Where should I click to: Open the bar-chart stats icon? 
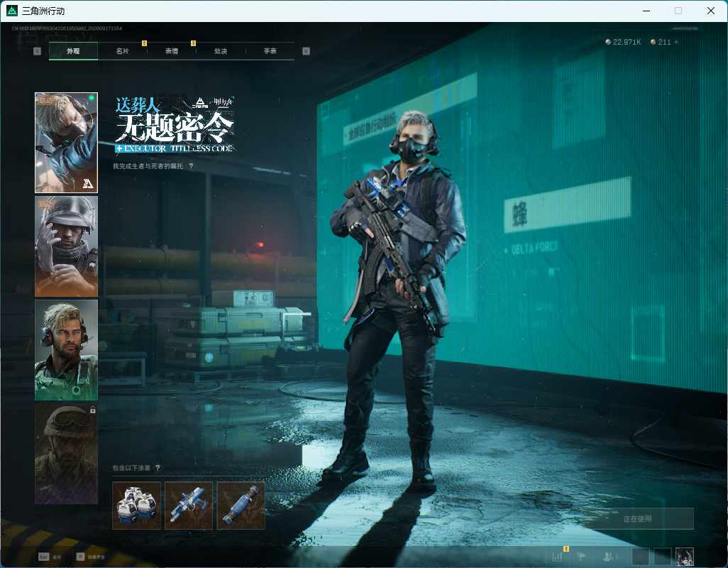point(558,556)
